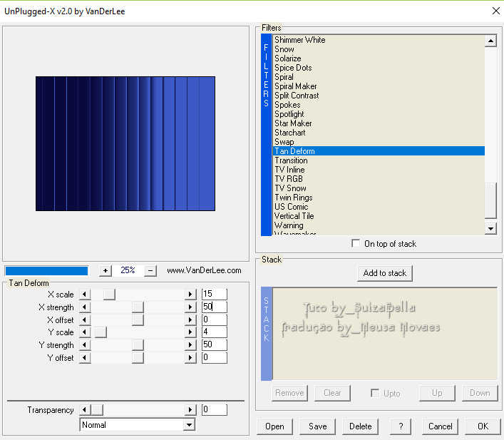Click the Y scale slider thumb

tap(101, 332)
